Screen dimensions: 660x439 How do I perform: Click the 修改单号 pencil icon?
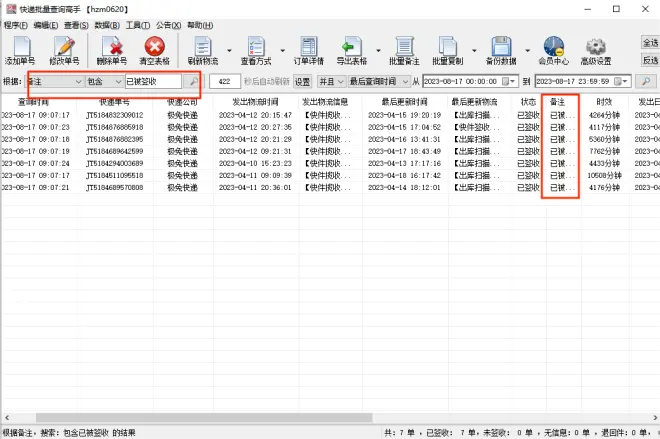pyautogui.click(x=65, y=48)
